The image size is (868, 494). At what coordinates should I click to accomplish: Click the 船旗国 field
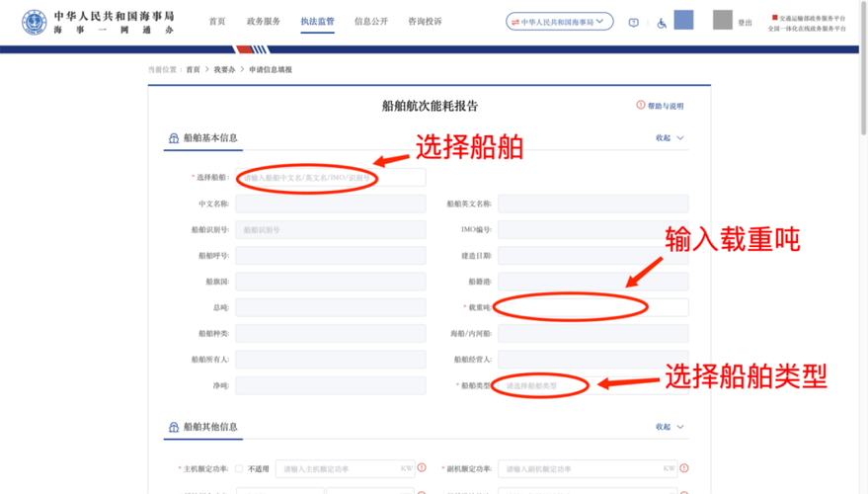click(x=331, y=282)
